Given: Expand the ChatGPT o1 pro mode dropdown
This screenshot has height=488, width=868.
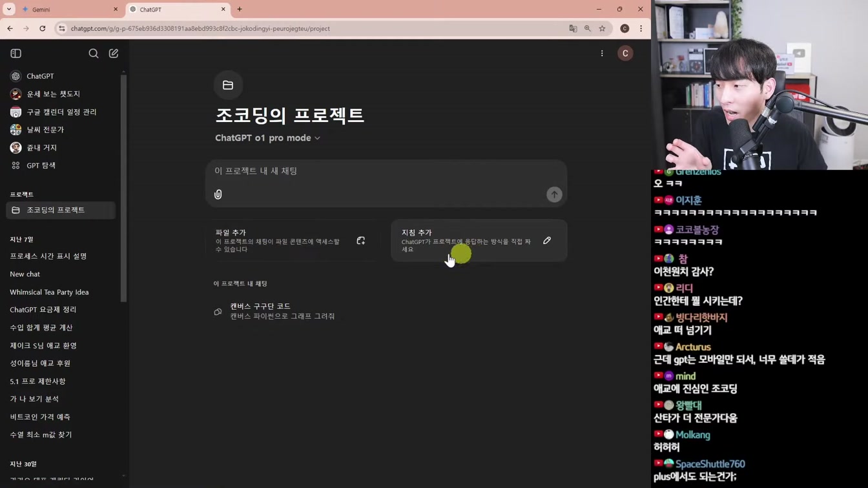Looking at the screenshot, I should (267, 138).
